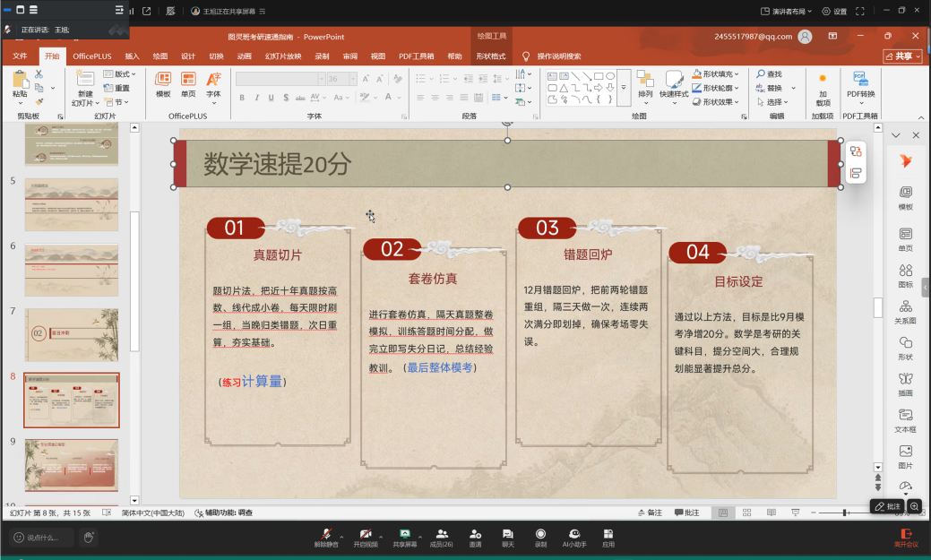Open 插画 illustrations in the sidebar
This screenshot has height=560, width=931.
tap(905, 383)
